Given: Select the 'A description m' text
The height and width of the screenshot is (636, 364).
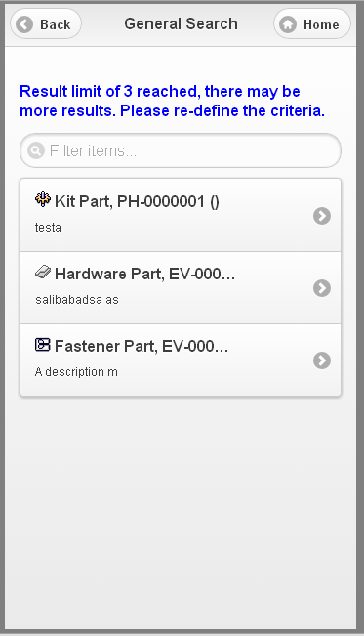Looking at the screenshot, I should click(x=76, y=372).
